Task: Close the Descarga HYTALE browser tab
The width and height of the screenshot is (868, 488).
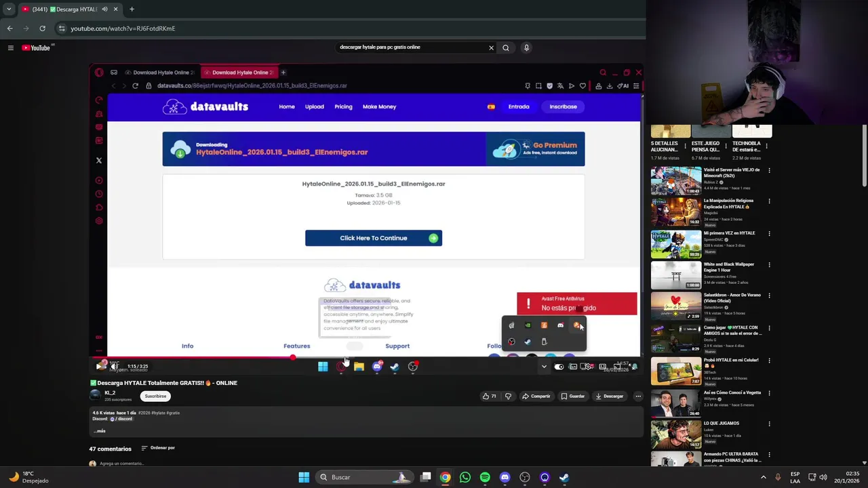Action: [115, 9]
